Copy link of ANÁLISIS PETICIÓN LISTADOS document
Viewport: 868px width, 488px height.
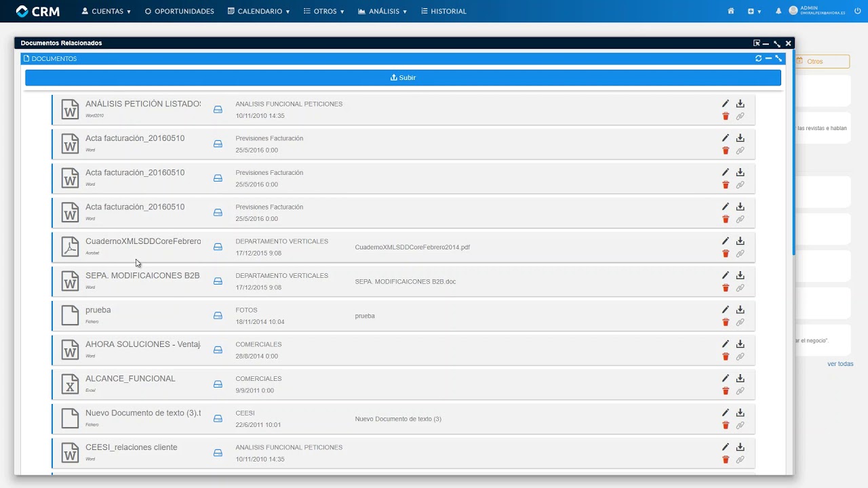741,117
